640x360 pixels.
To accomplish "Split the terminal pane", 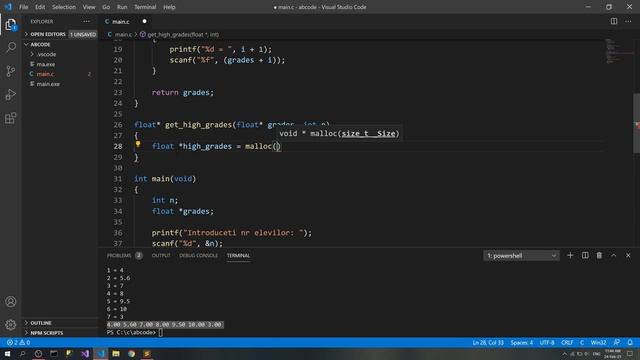I will [x=585, y=256].
